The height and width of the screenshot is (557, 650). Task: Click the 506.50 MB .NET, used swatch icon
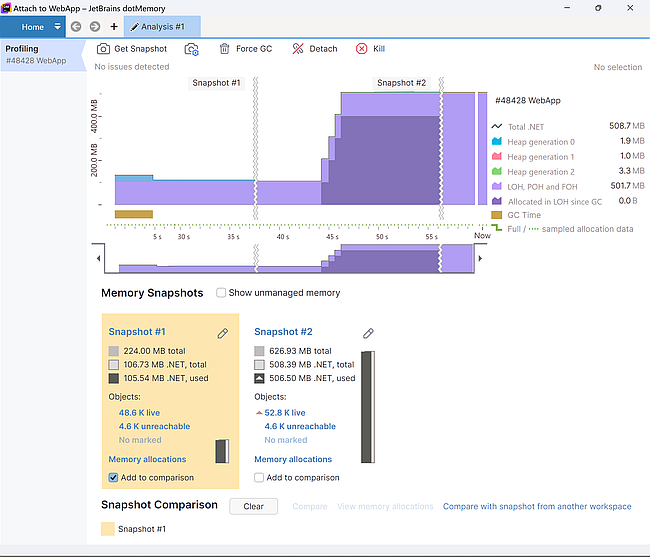(x=259, y=378)
